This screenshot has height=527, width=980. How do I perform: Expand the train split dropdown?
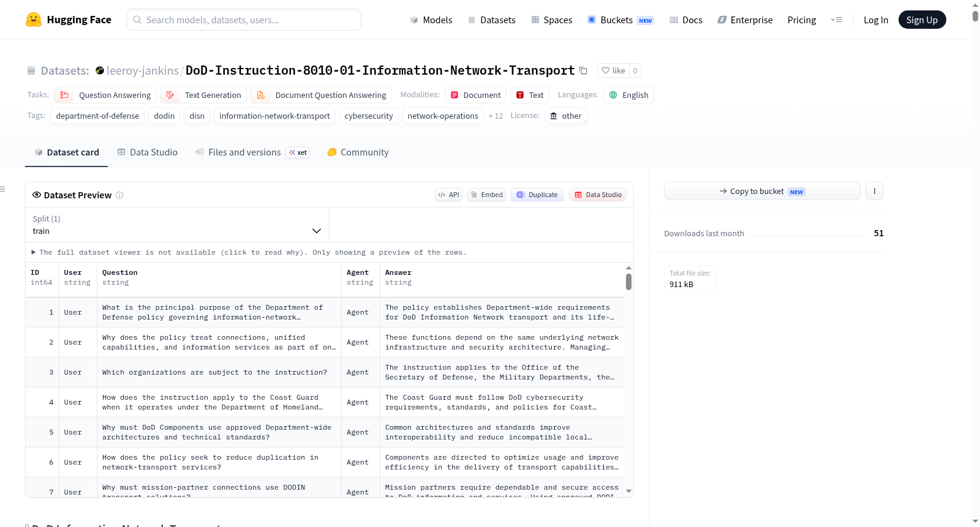coord(177,225)
